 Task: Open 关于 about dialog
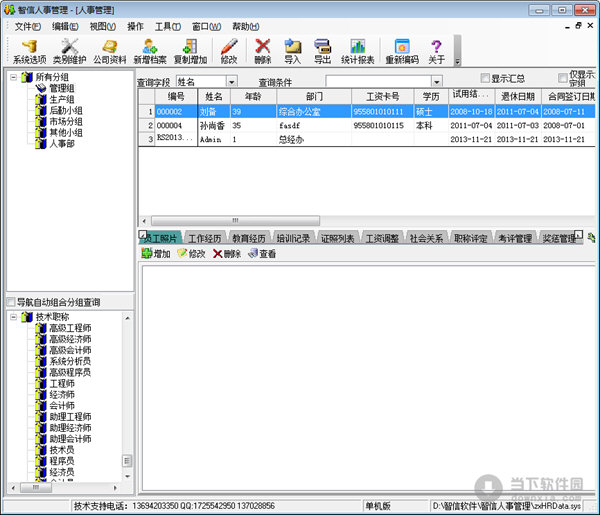pyautogui.click(x=436, y=52)
